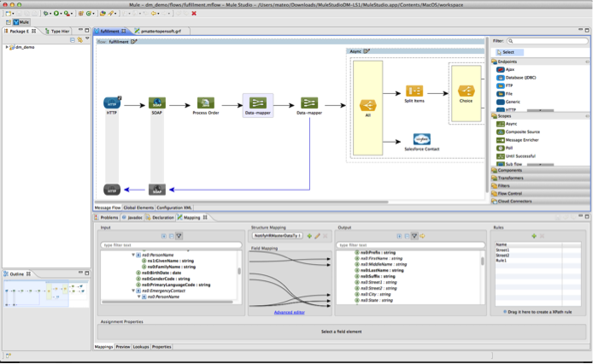Switch to the Problems view tab

tap(106, 218)
